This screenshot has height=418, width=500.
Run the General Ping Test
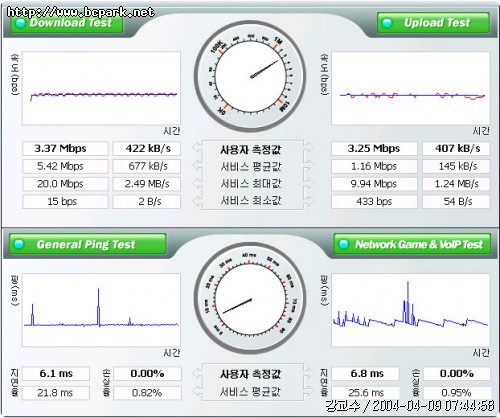click(88, 244)
